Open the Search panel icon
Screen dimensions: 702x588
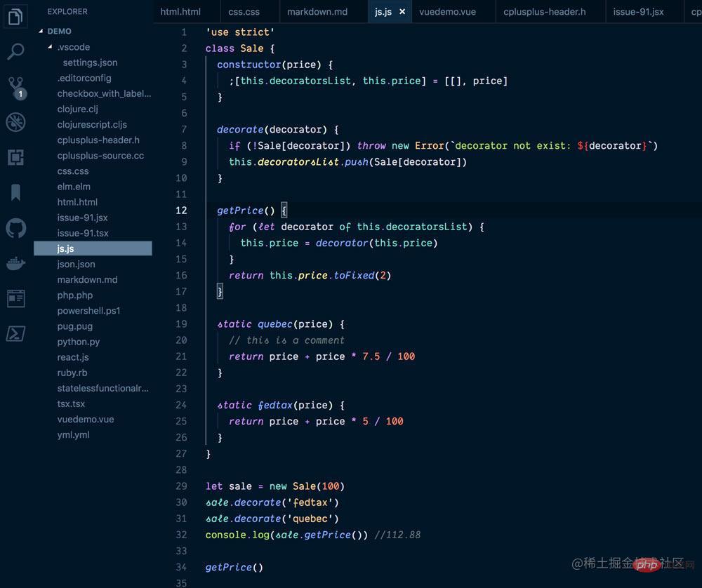tap(16, 51)
